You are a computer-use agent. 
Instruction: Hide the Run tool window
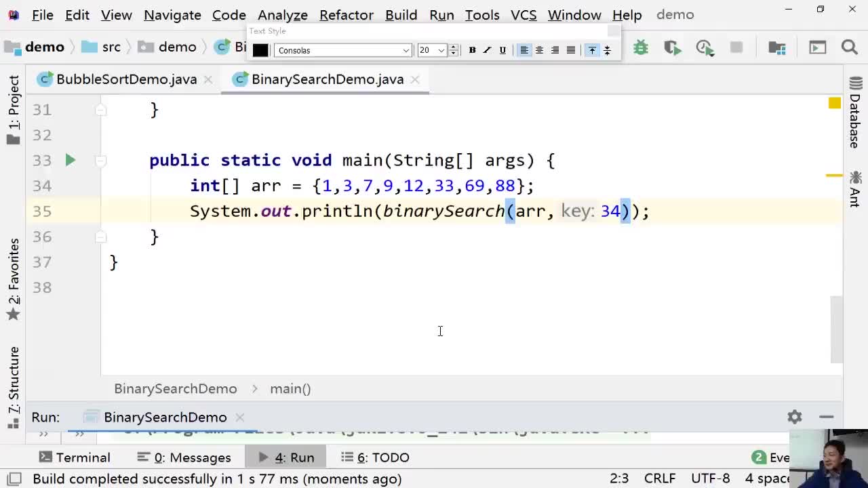pyautogui.click(x=826, y=417)
